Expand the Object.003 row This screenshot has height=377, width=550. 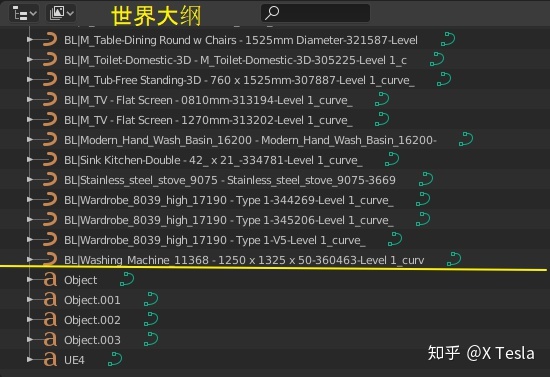tap(30, 339)
